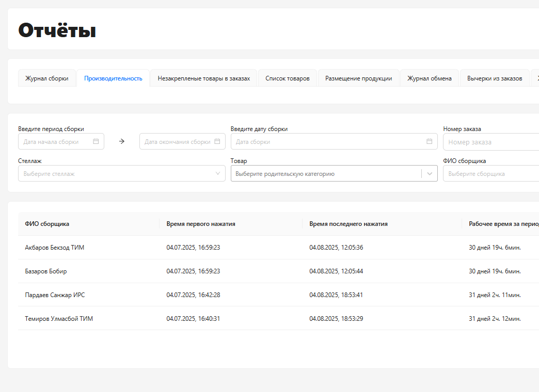Click the arrow between period dates

122,141
